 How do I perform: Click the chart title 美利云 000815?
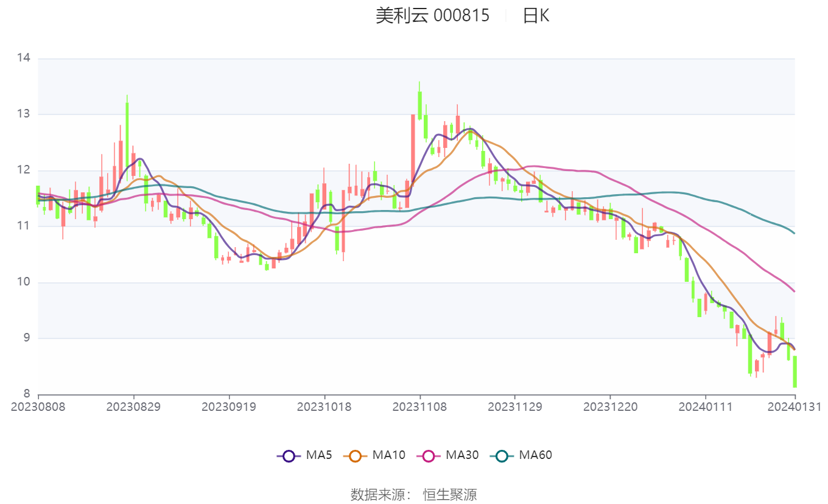(x=432, y=16)
